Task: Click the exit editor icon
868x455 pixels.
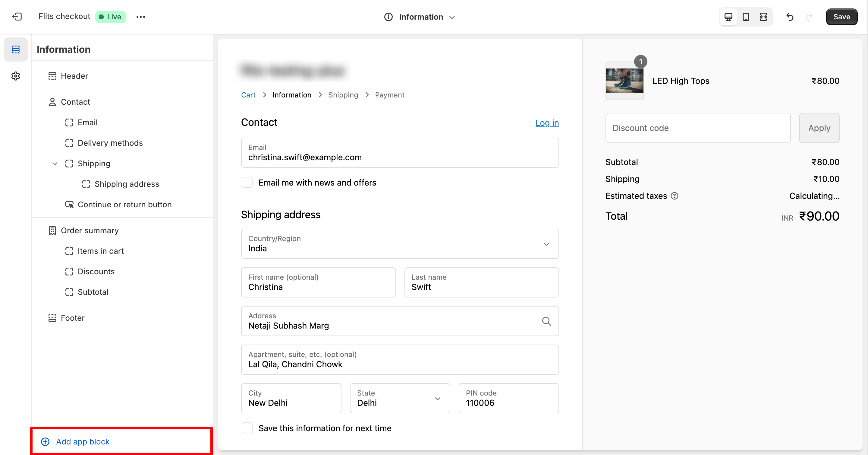Action: click(17, 17)
